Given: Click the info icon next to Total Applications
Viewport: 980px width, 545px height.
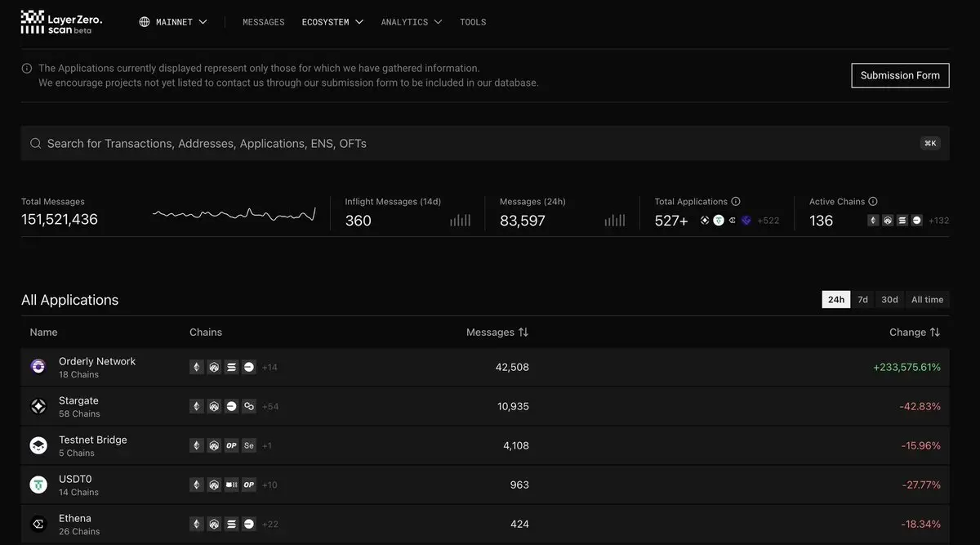Looking at the screenshot, I should click(736, 201).
